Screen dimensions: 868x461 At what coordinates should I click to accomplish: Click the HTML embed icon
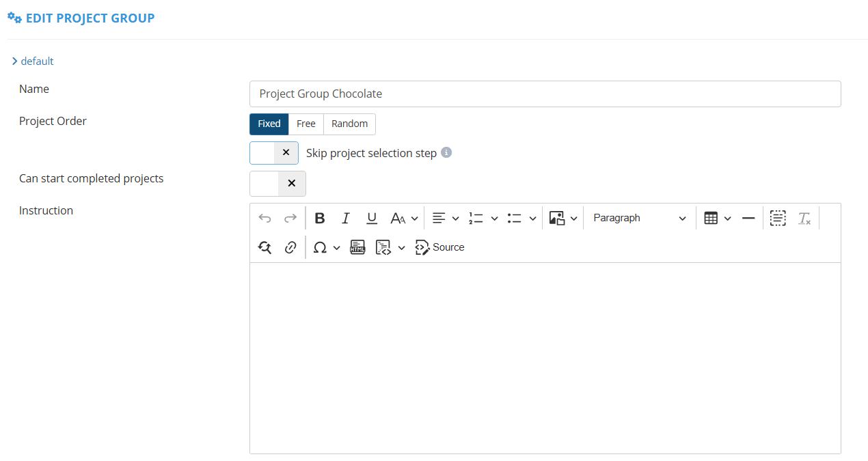coord(357,247)
